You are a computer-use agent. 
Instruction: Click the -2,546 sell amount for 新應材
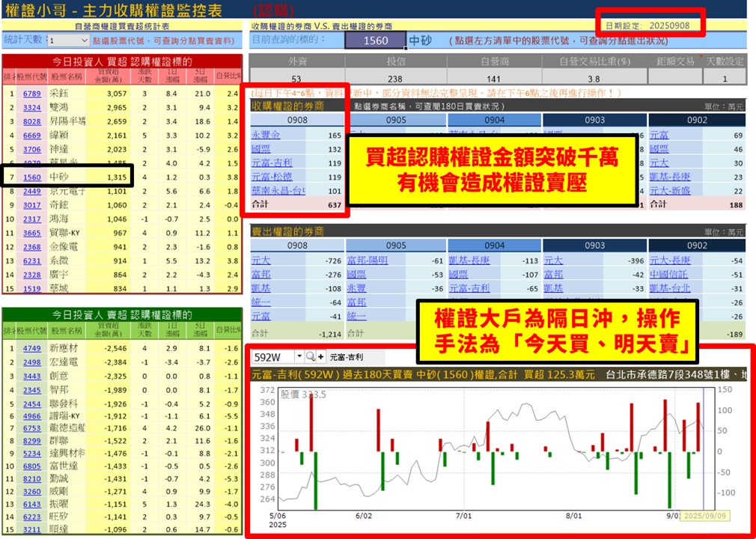[x=115, y=348]
